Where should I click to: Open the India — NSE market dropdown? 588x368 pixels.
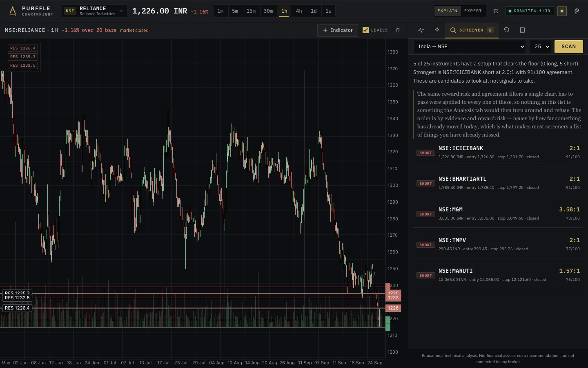point(470,47)
